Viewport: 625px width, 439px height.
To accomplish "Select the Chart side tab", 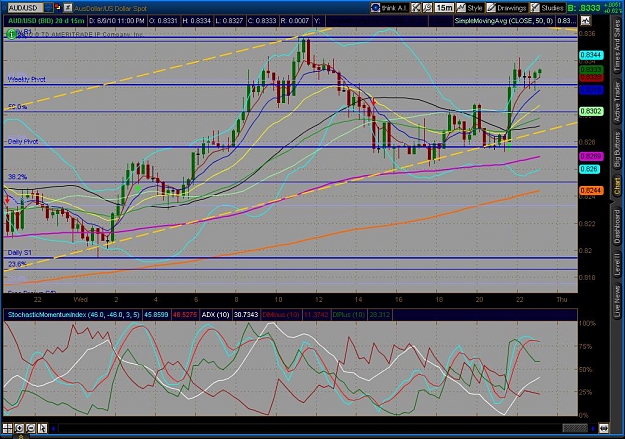I will (x=617, y=187).
